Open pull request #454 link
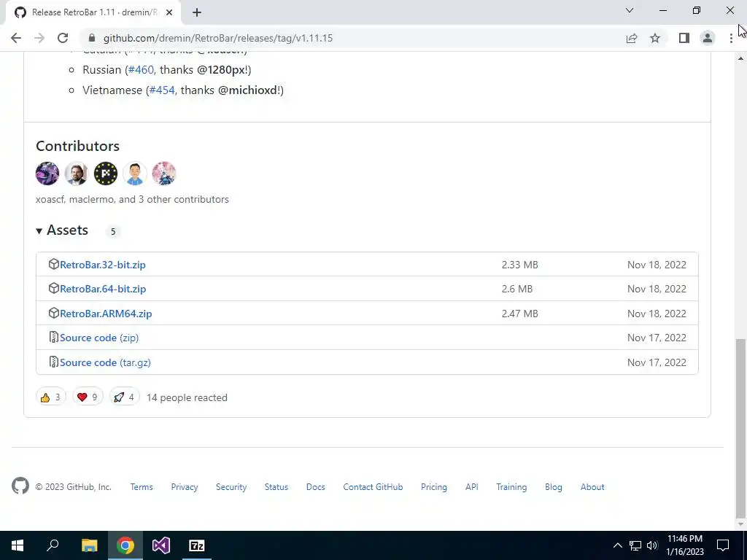 (x=162, y=90)
